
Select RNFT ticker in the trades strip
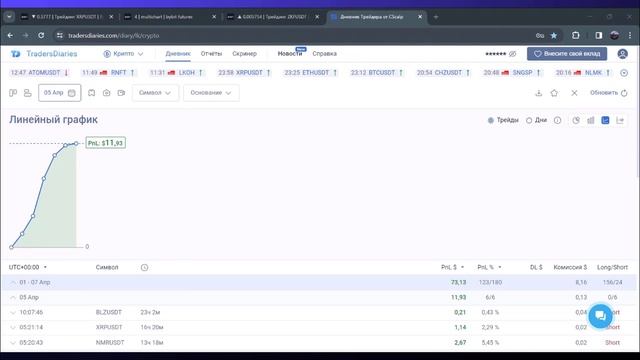click(x=108, y=73)
